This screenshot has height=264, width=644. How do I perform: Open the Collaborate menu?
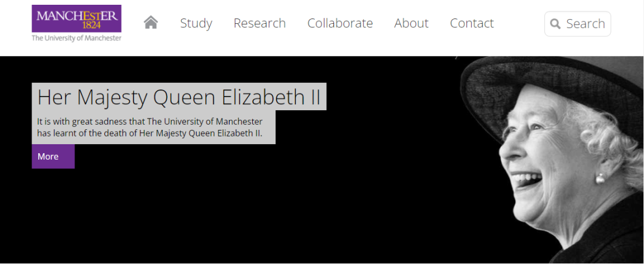click(340, 23)
